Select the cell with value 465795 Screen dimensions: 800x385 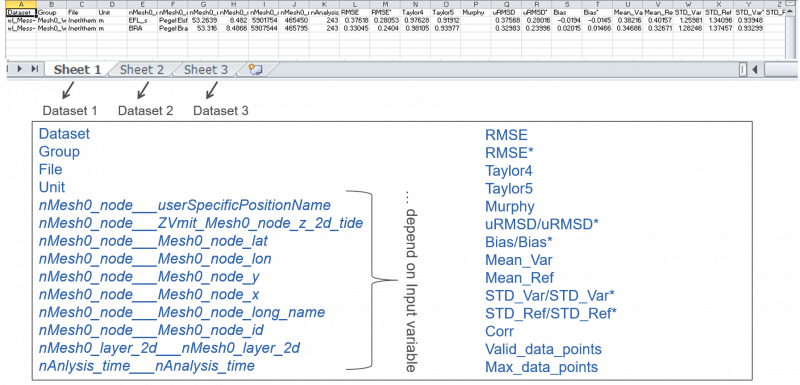[294, 29]
